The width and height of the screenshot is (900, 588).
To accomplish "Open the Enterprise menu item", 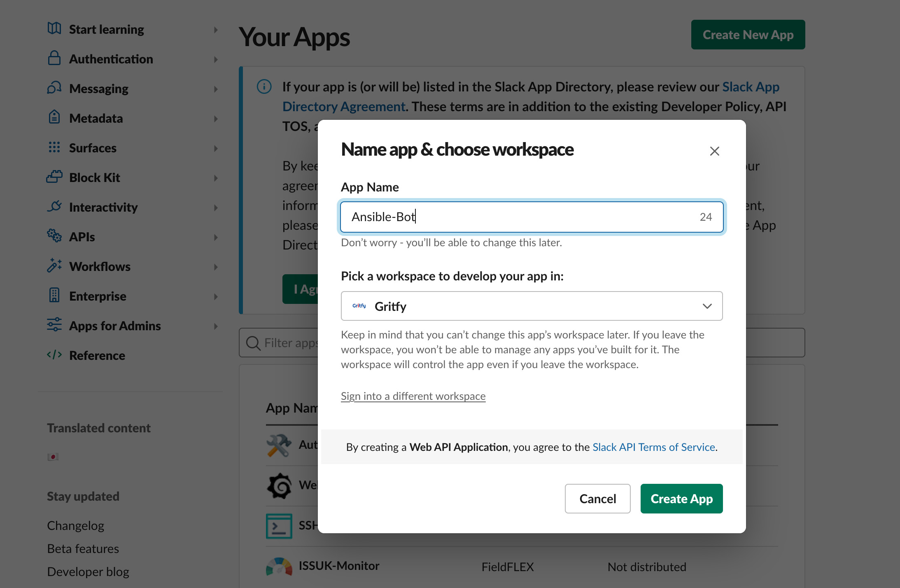I will click(98, 296).
